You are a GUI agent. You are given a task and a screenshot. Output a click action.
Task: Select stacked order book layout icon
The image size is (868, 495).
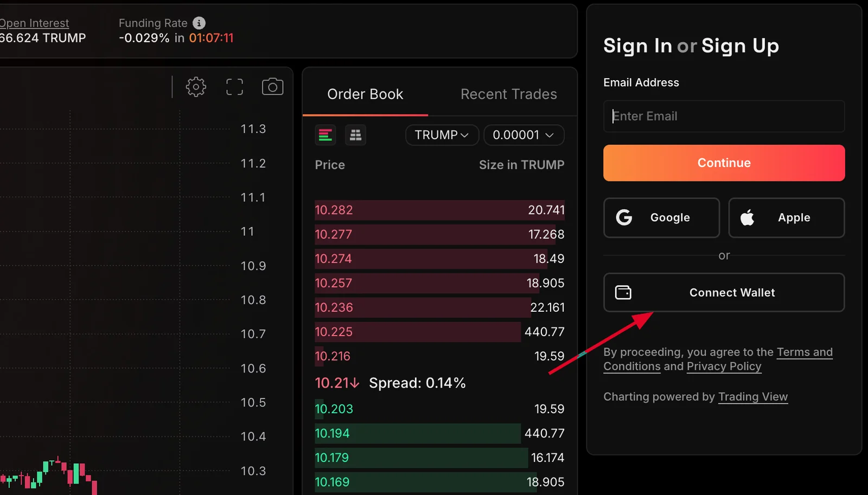coord(325,135)
